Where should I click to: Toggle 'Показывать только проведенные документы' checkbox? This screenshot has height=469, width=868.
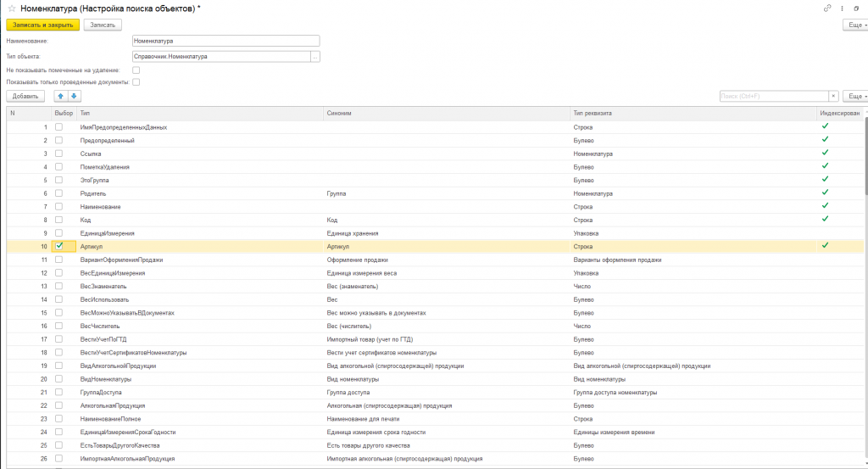pyautogui.click(x=136, y=82)
